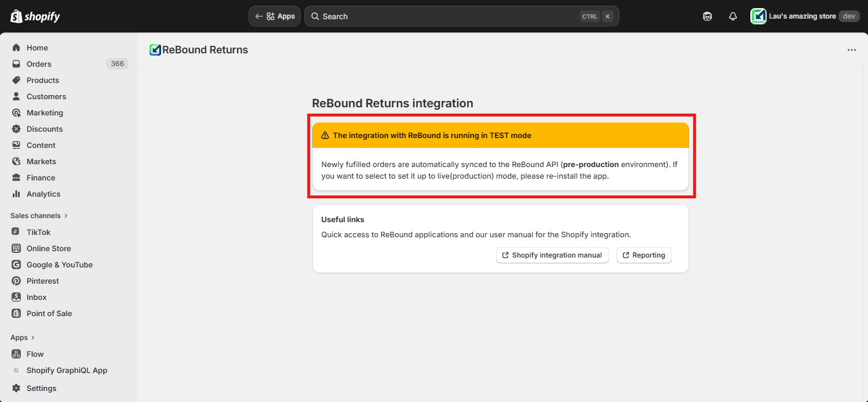Click the Markets globe icon
The width and height of the screenshot is (868, 402).
point(16,161)
